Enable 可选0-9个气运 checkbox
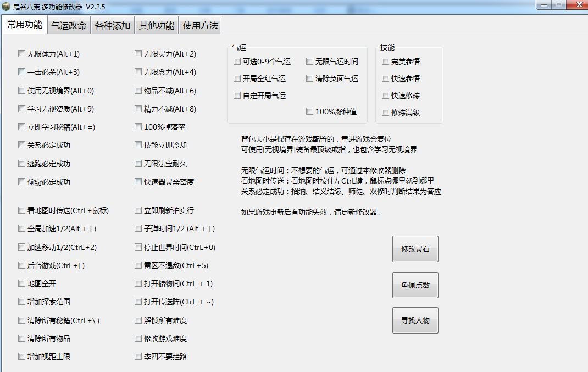This screenshot has height=372, width=588. coord(237,61)
